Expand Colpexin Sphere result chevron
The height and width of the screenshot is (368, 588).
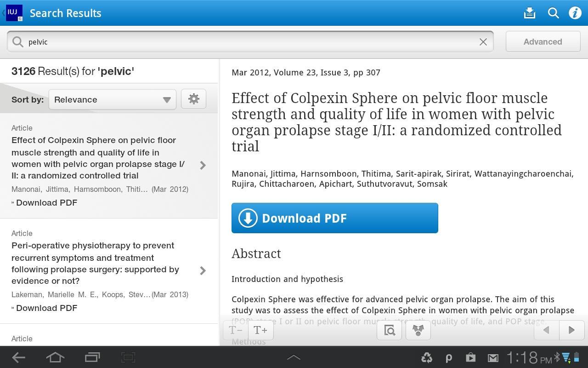[203, 165]
